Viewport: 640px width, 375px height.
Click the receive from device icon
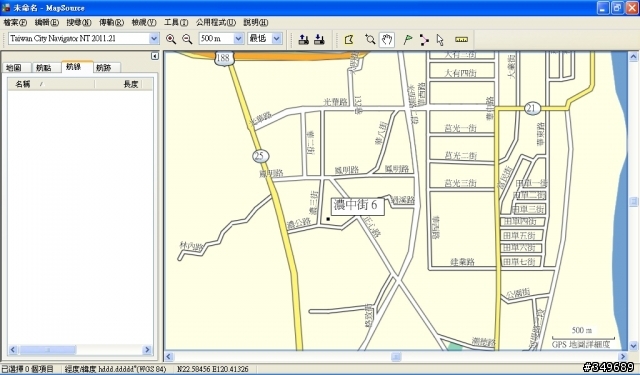(319, 39)
